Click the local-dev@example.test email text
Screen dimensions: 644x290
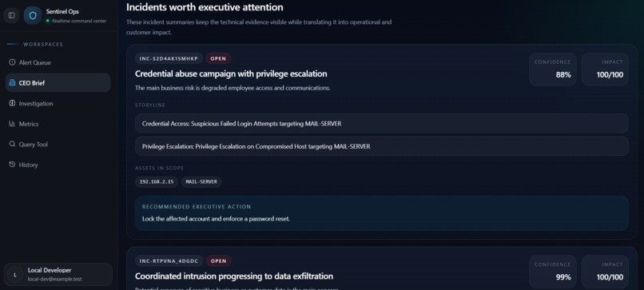pos(54,280)
